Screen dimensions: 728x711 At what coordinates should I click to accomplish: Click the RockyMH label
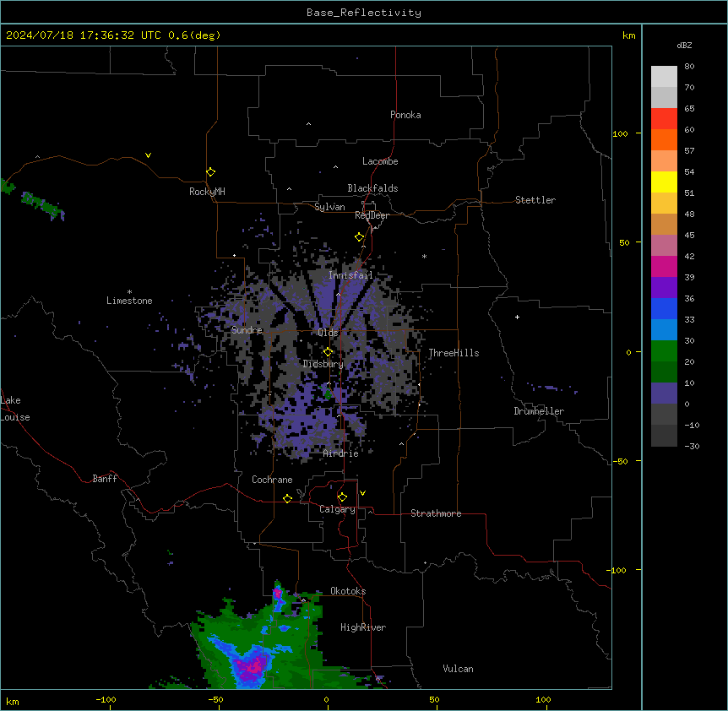tap(207, 192)
